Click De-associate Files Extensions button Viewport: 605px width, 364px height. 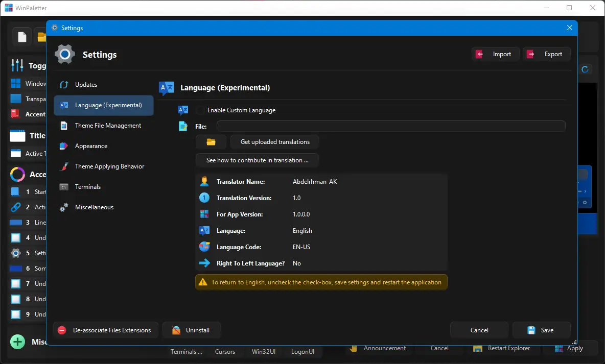[105, 330]
